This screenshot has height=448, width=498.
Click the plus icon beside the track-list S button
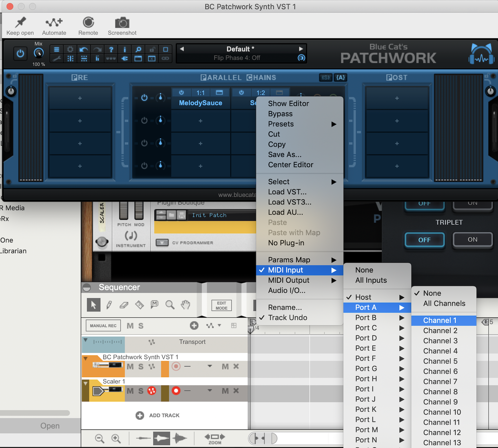194,326
